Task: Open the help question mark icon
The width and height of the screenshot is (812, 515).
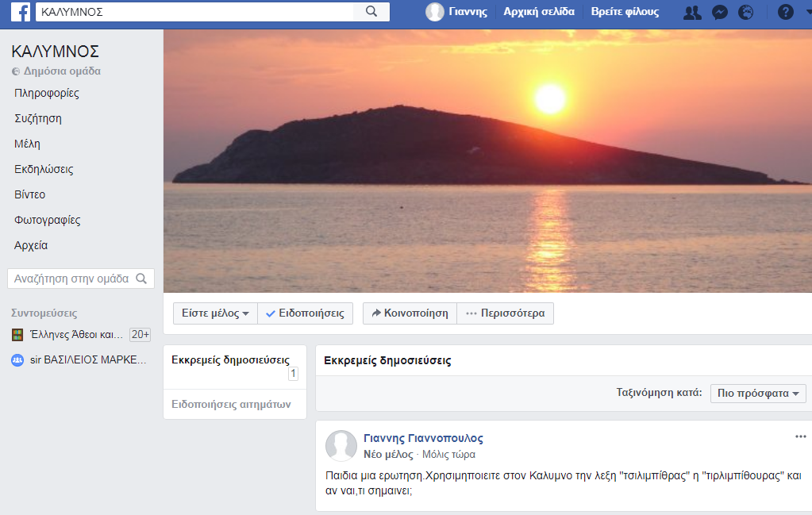Action: [x=785, y=12]
